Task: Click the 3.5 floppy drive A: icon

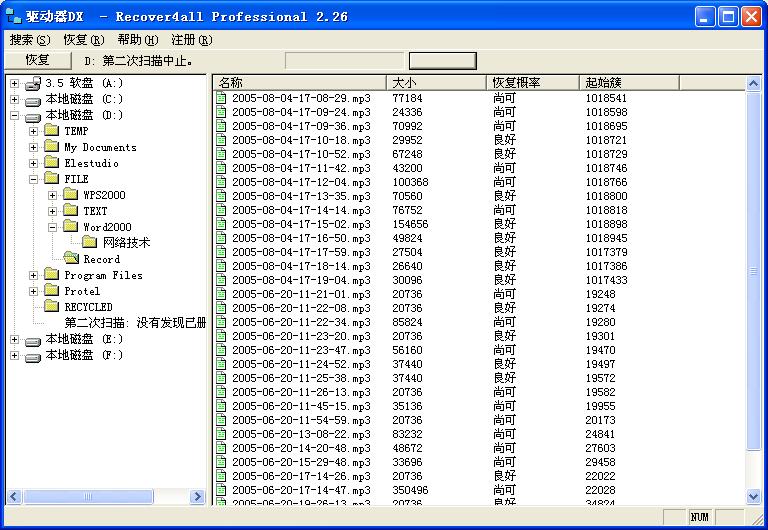Action: pos(33,83)
